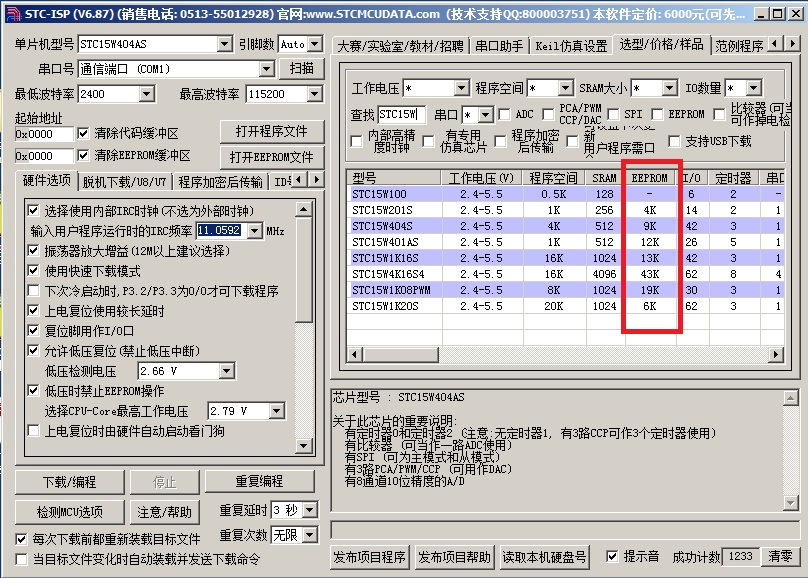
Task: Click the STC-ISP application icon in title bar
Action: [13, 14]
